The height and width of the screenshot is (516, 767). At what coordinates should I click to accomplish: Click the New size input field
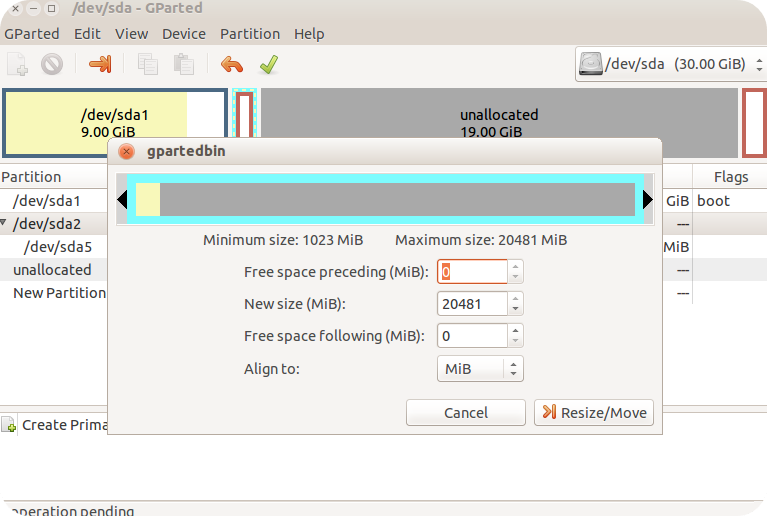click(472, 304)
